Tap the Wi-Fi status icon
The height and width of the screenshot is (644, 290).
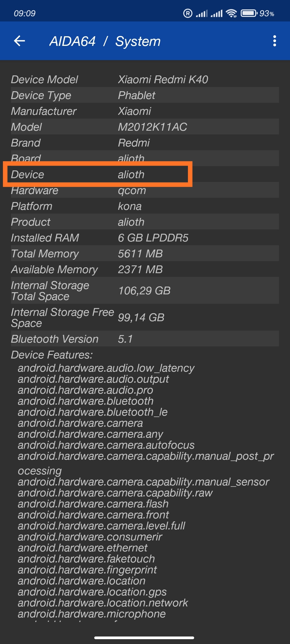231,13
